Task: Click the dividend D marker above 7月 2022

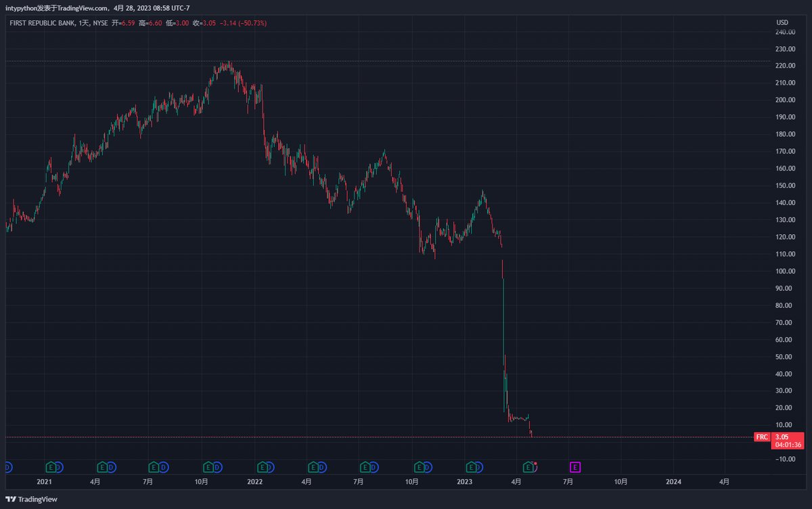Action: (374, 467)
